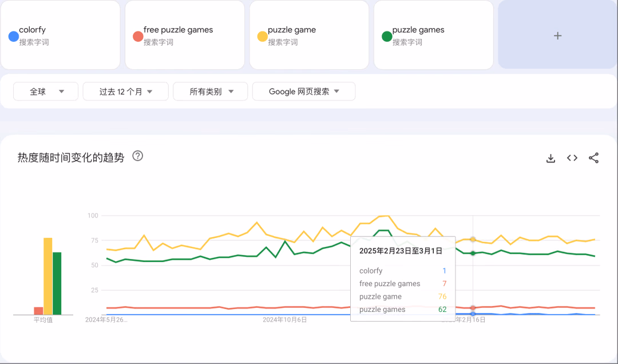
Task: Click the 2024年5月26 axis label
Action: [x=106, y=319]
